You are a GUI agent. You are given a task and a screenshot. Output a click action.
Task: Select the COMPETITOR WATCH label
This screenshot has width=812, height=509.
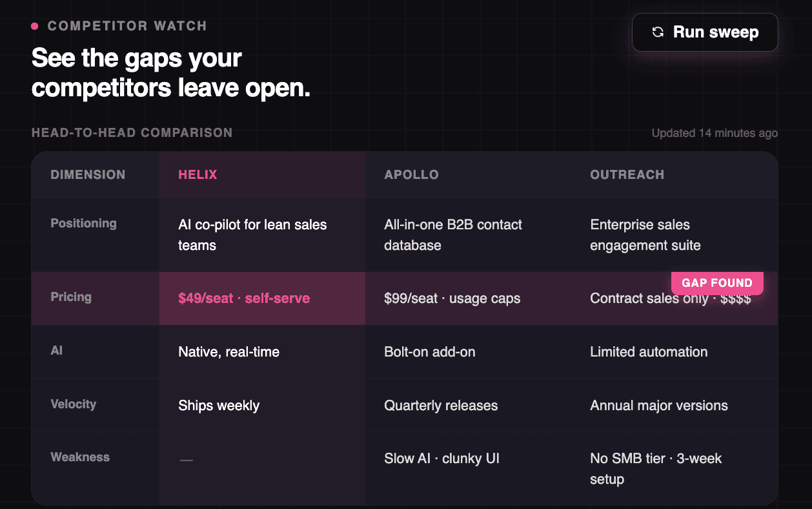pyautogui.click(x=127, y=26)
